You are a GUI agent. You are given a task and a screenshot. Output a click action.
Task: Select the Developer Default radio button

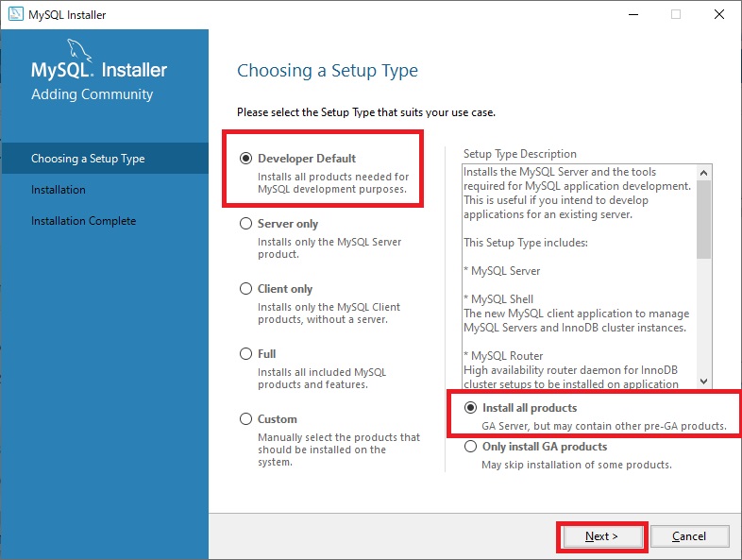[x=245, y=158]
